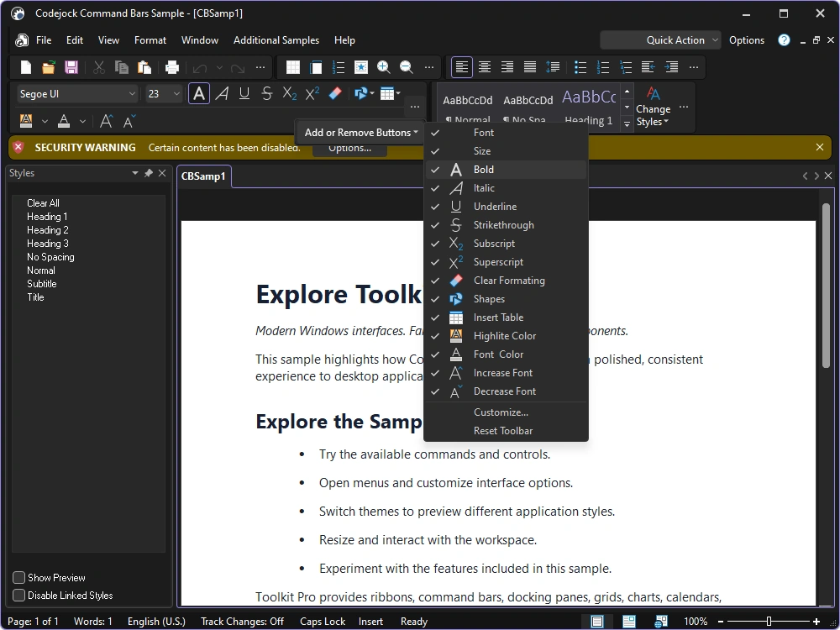
Task: Click Options beside the Quick Action box
Action: coord(746,40)
